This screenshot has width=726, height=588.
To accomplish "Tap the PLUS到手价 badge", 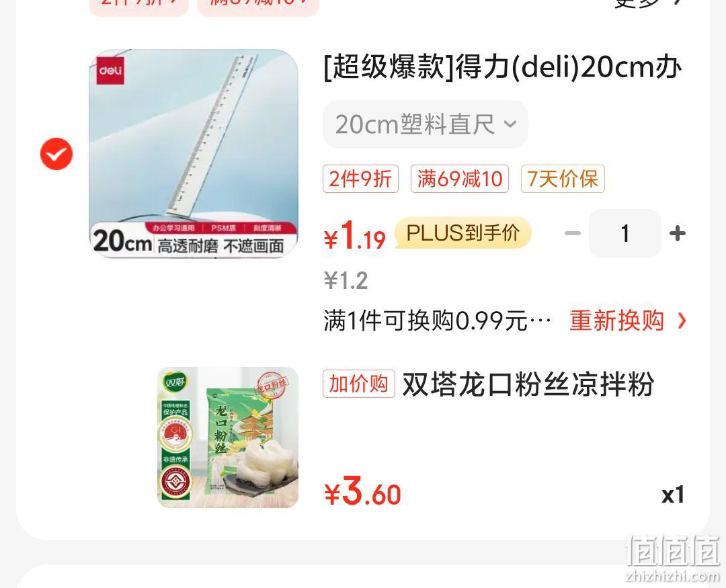I will click(462, 233).
